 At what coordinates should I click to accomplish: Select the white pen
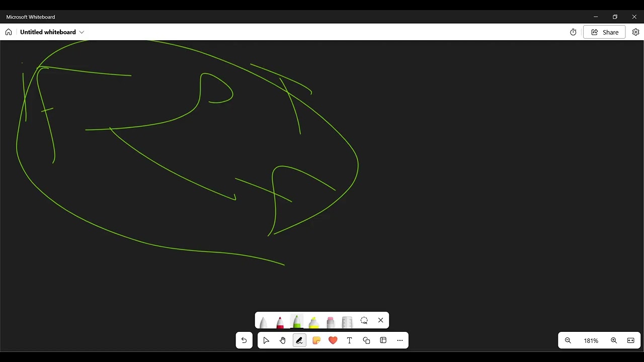pos(263,321)
